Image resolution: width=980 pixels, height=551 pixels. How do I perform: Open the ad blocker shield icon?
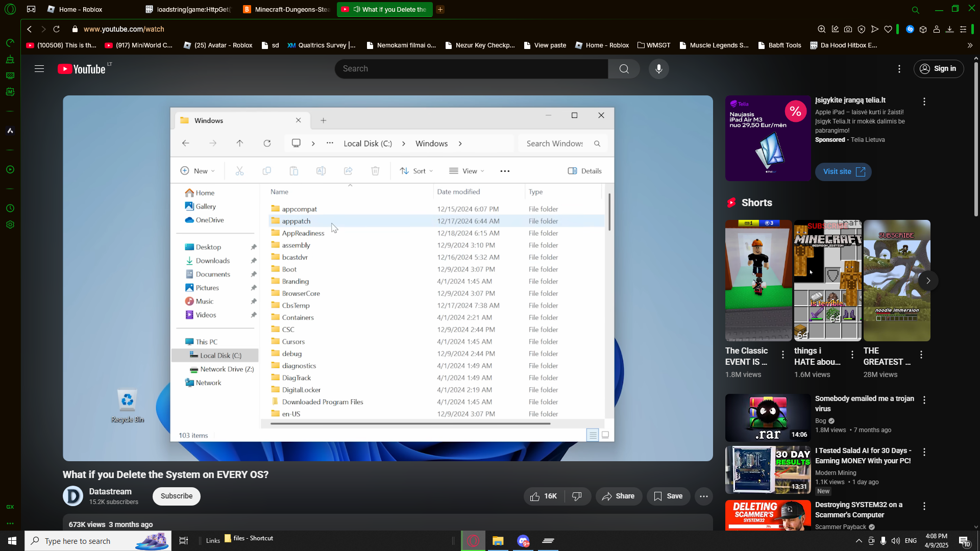point(861,29)
